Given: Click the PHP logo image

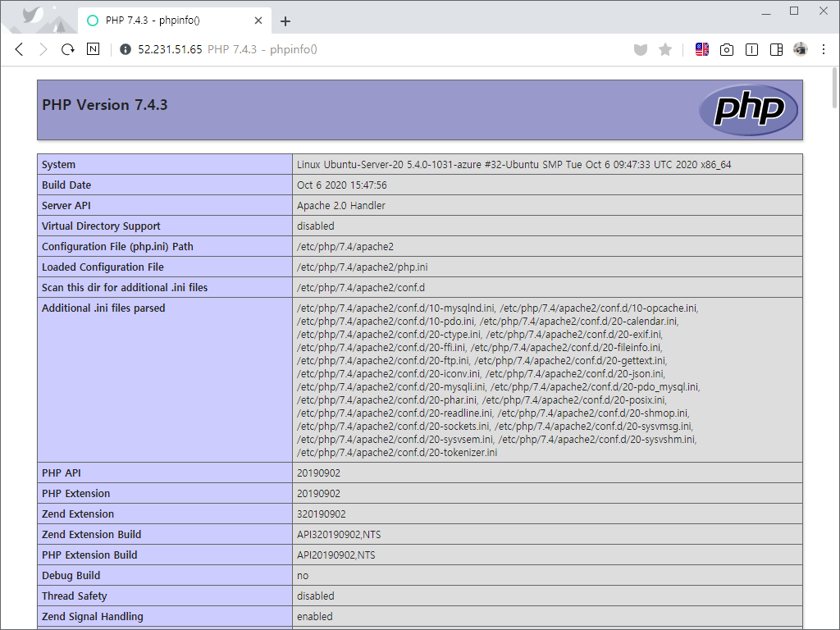Looking at the screenshot, I should [748, 109].
